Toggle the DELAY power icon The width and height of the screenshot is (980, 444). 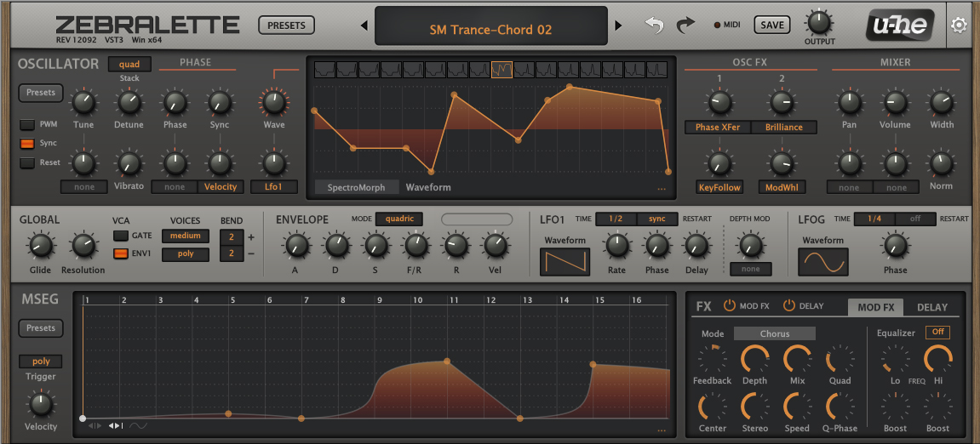788,306
